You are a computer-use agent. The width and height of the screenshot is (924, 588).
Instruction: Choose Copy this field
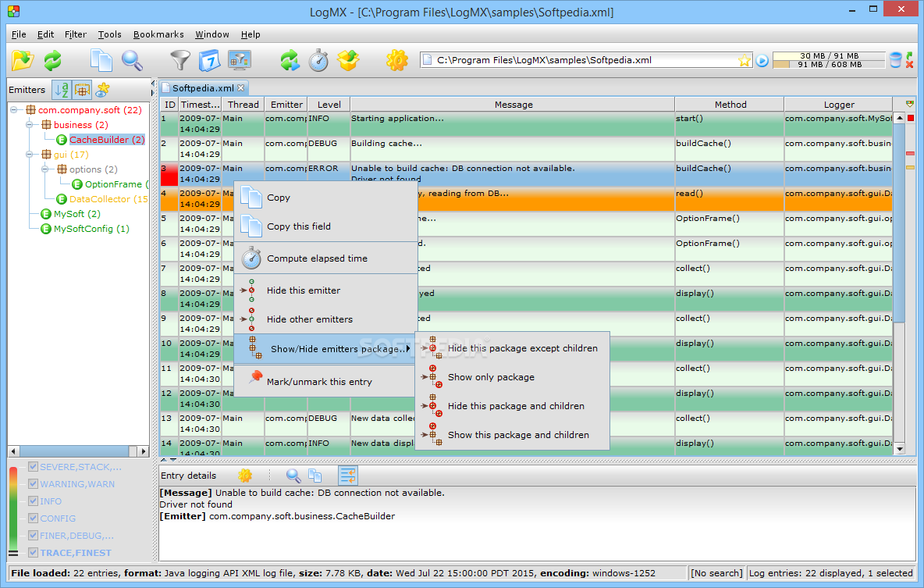pos(326,226)
